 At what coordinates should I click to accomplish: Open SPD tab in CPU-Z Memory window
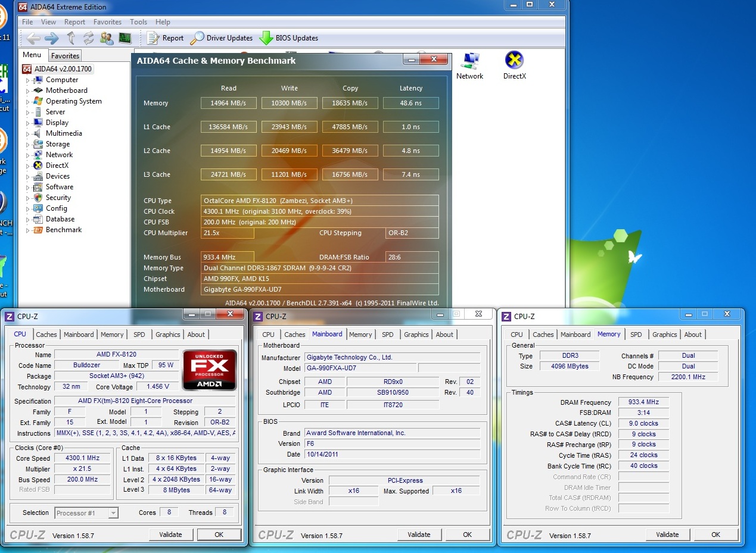[x=636, y=335]
